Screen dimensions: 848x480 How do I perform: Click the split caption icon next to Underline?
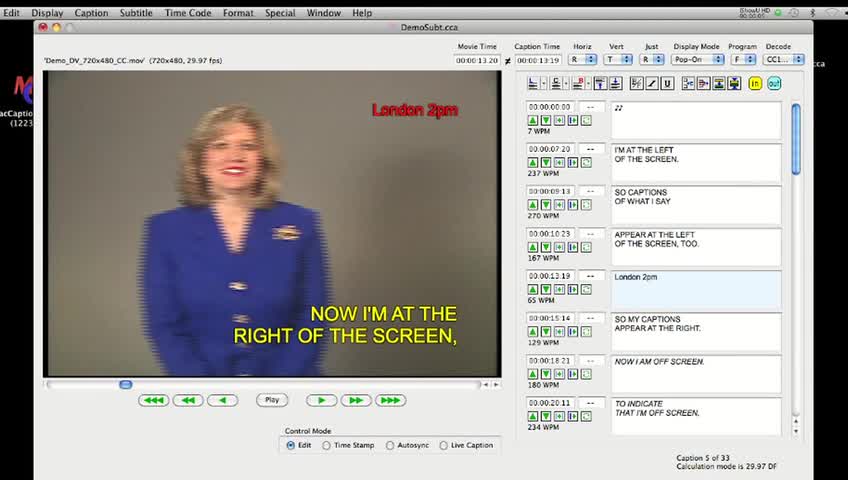[688, 83]
